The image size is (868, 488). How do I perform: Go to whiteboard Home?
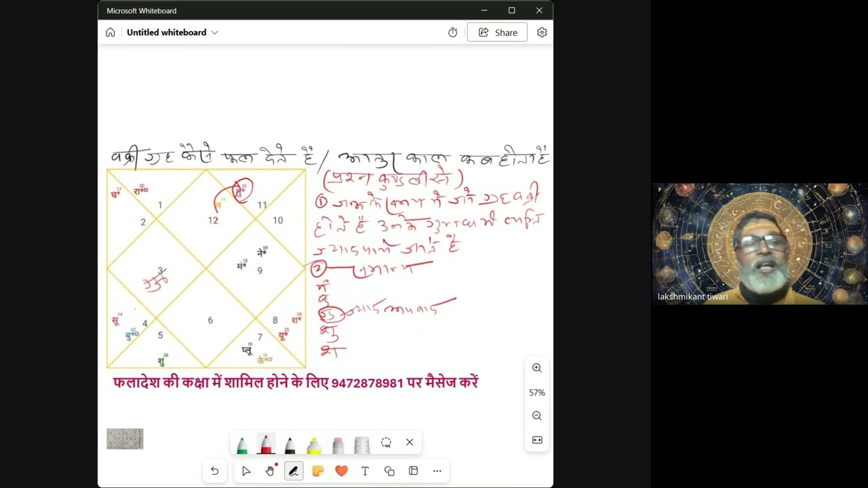click(111, 33)
